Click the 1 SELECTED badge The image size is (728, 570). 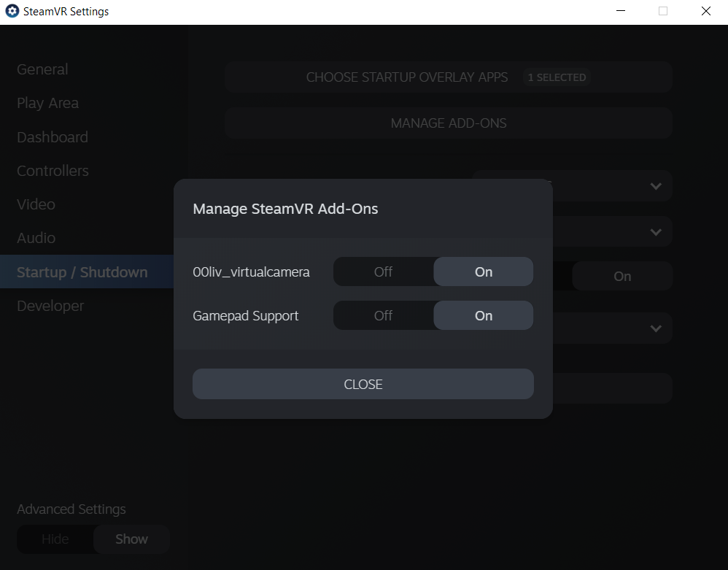tap(557, 77)
